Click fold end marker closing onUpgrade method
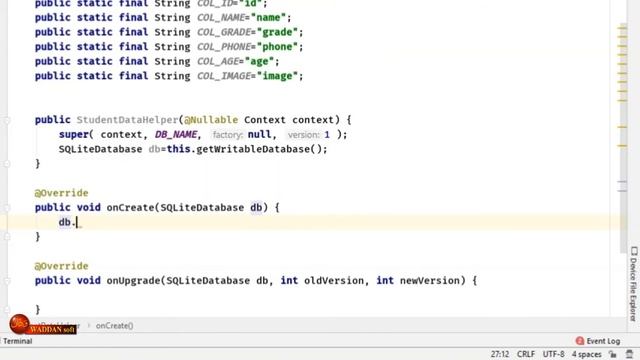The width and height of the screenshot is (640, 360). pyautogui.click(x=7, y=310)
